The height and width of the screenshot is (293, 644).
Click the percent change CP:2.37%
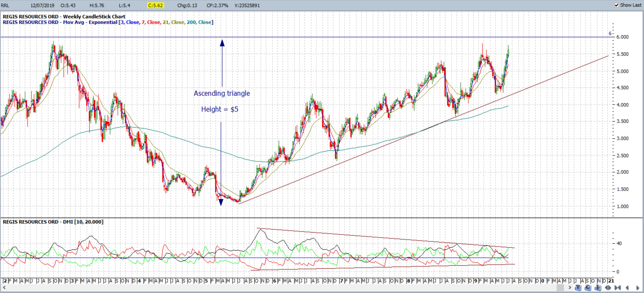(x=217, y=6)
